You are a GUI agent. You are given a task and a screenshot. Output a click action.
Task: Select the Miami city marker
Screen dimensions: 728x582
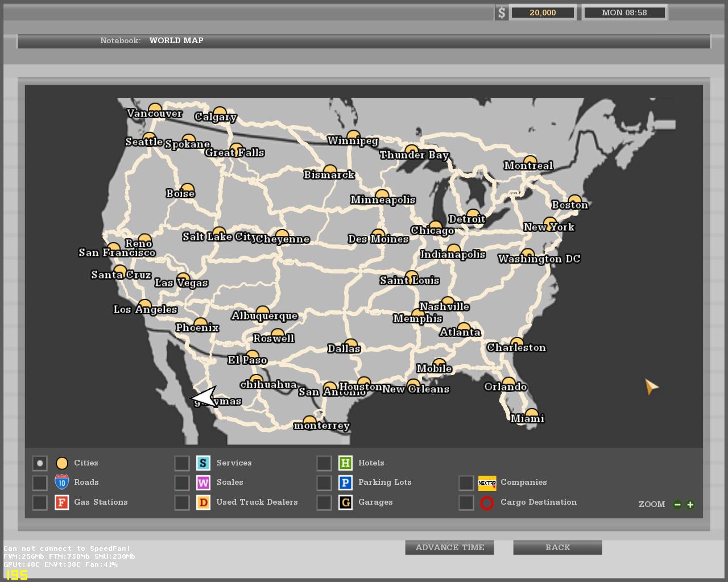[531, 414]
